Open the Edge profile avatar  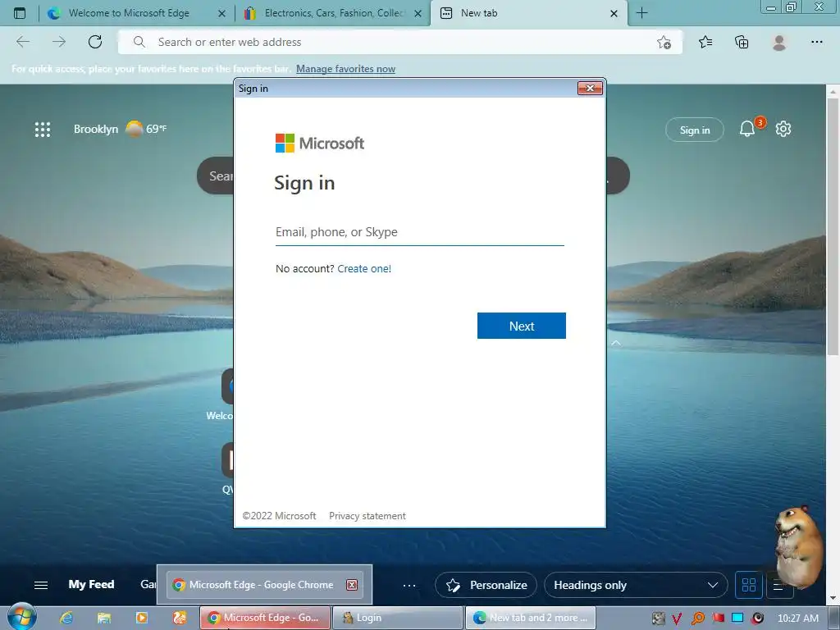point(779,42)
